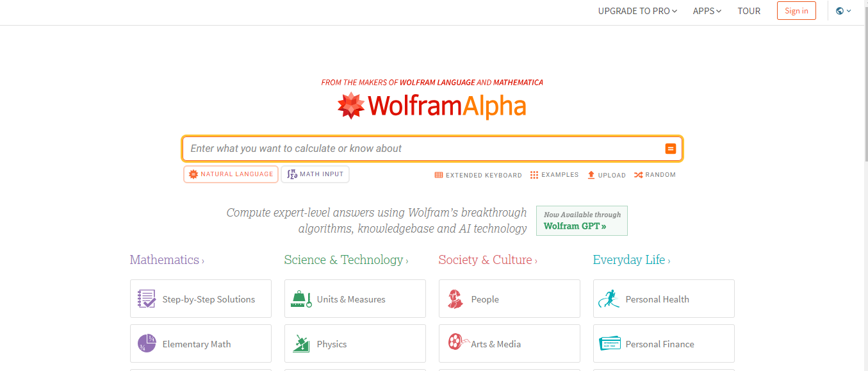Switch to Natural Language input mode
The height and width of the screenshot is (371, 868).
click(x=231, y=174)
